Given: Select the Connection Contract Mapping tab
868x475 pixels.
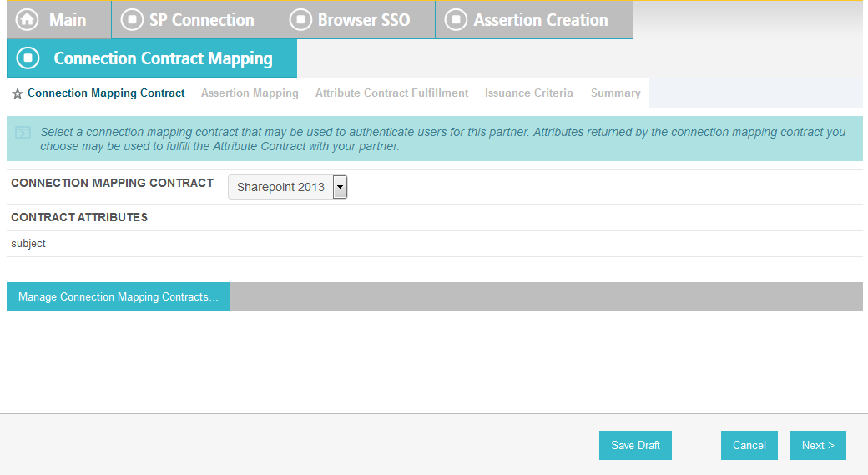Looking at the screenshot, I should (152, 58).
